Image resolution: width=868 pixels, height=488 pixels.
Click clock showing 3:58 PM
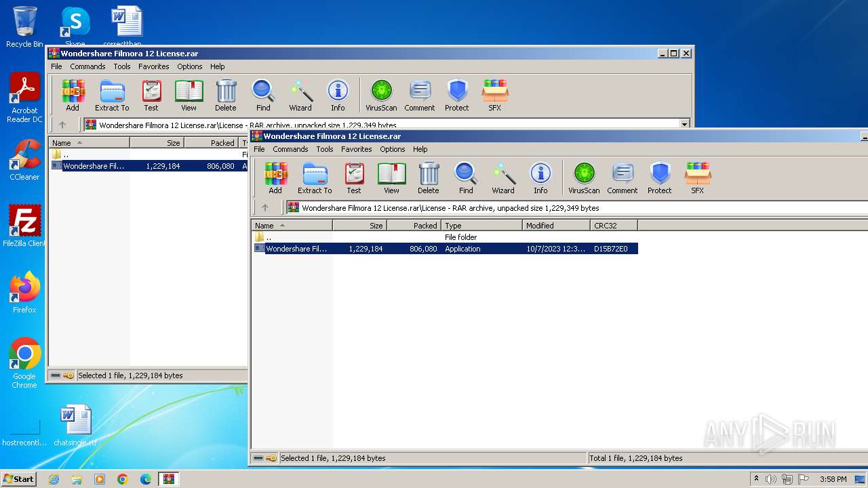(833, 479)
